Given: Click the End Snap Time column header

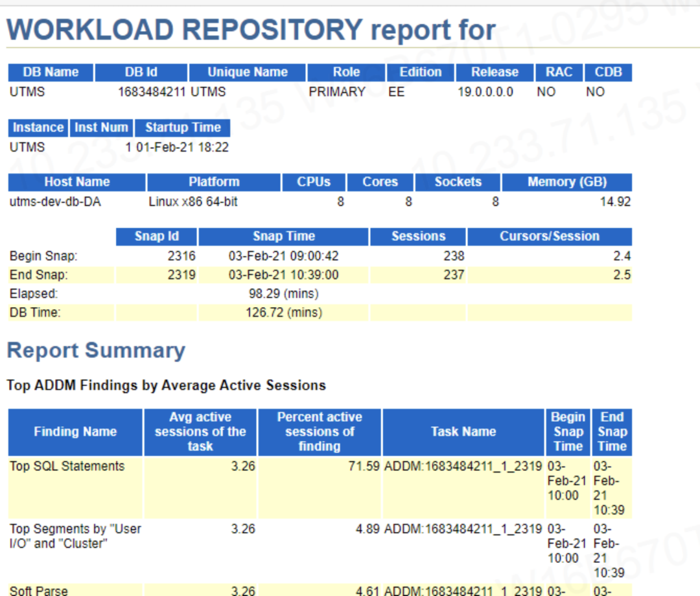Looking at the screenshot, I should (612, 432).
